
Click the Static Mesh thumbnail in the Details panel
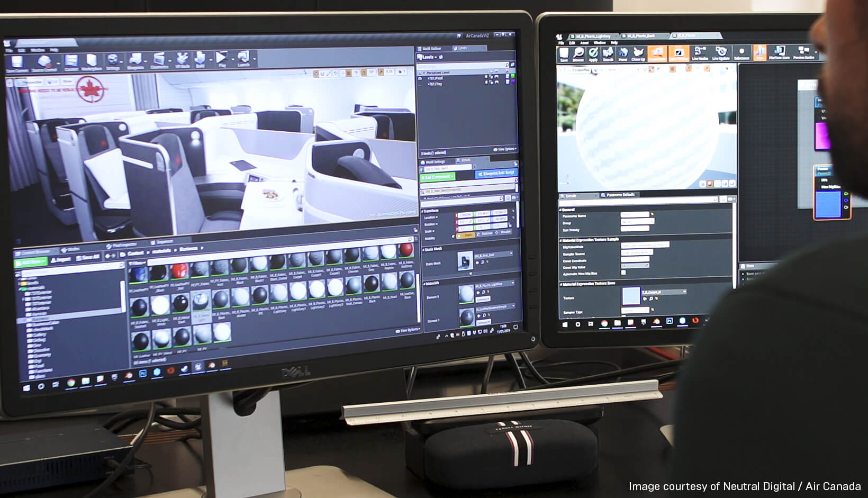pos(465,261)
